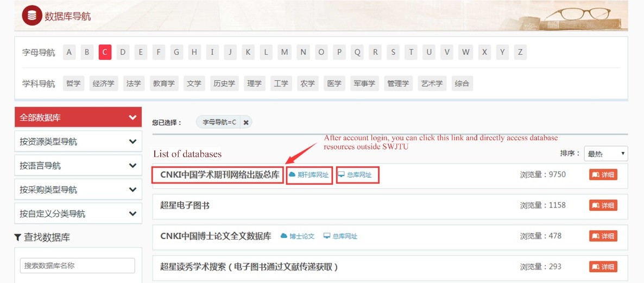Collapse the 全部数据库 panel
The width and height of the screenshot is (644, 283).
(x=78, y=117)
